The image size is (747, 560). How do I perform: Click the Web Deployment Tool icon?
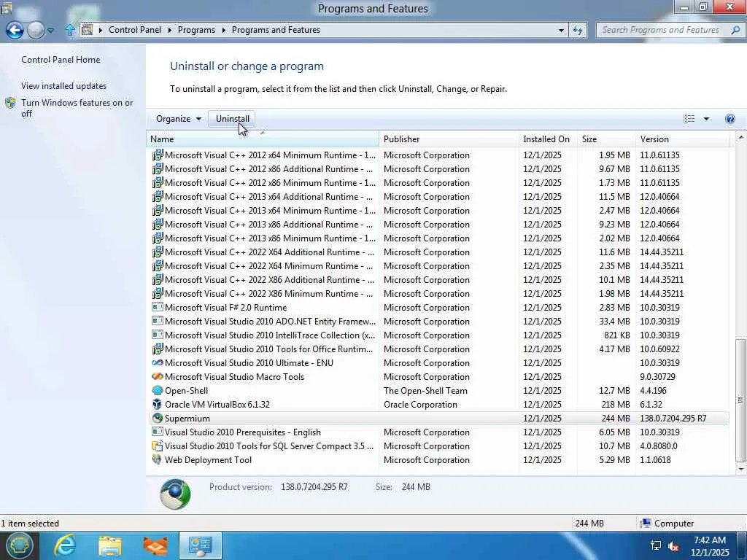pyautogui.click(x=158, y=459)
